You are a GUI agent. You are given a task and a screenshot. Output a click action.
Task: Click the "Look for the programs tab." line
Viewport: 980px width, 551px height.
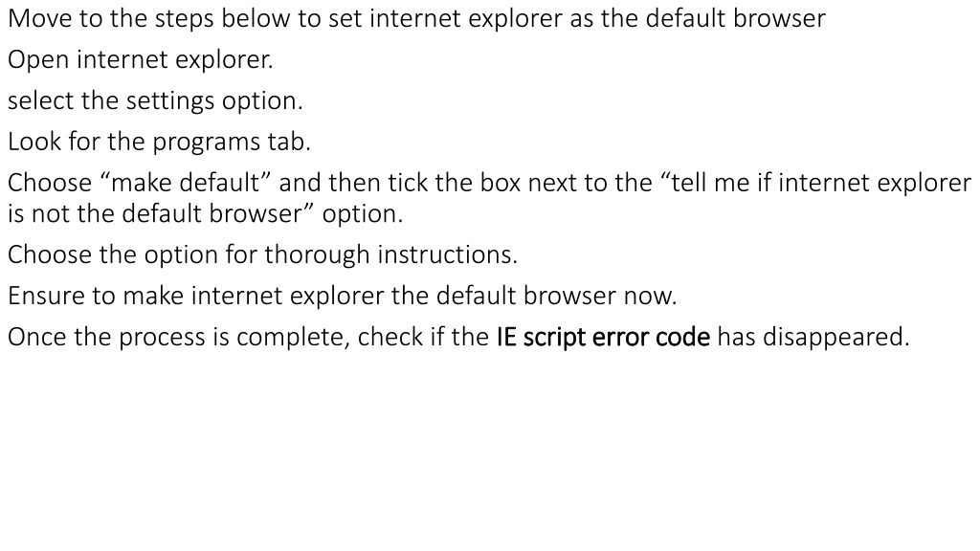coord(160,142)
